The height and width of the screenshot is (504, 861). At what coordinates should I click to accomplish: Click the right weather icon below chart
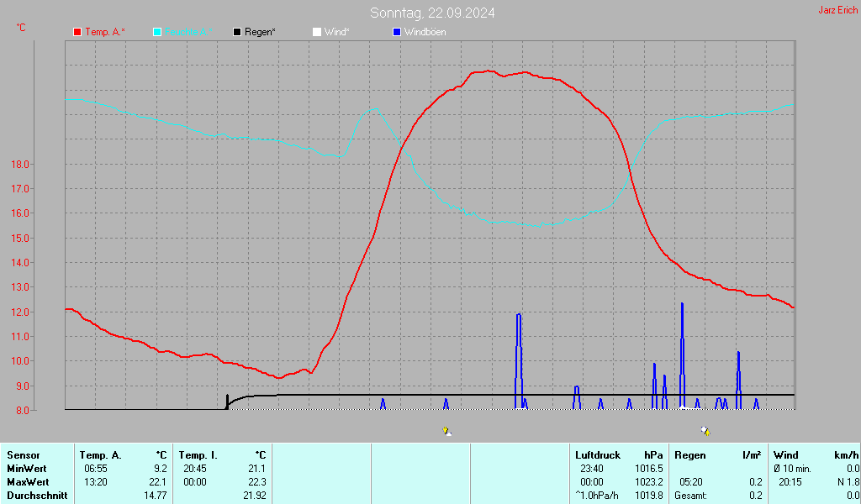pyautogui.click(x=705, y=431)
